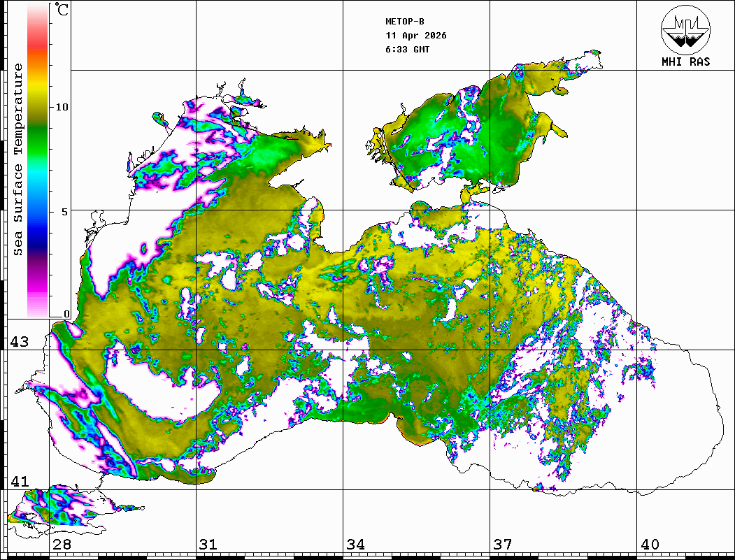Image resolution: width=735 pixels, height=560 pixels.
Task: Click the longitude 34 axis label
Action: point(355,545)
